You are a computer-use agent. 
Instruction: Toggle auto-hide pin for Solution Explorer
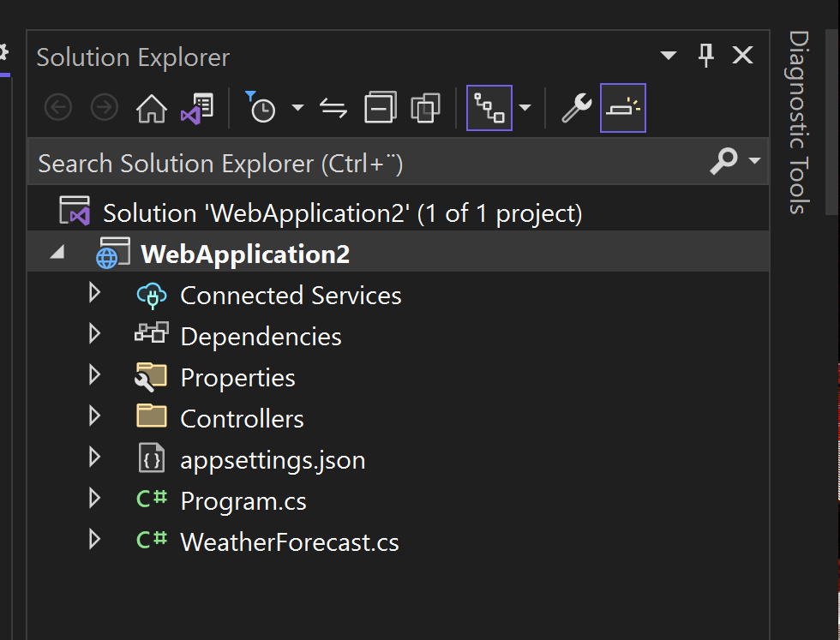coord(706,55)
